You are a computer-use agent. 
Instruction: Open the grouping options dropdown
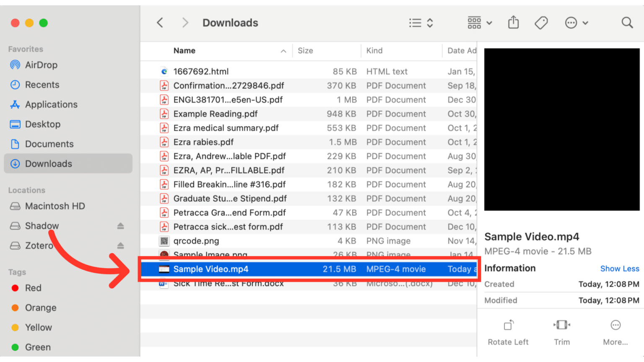[479, 23]
